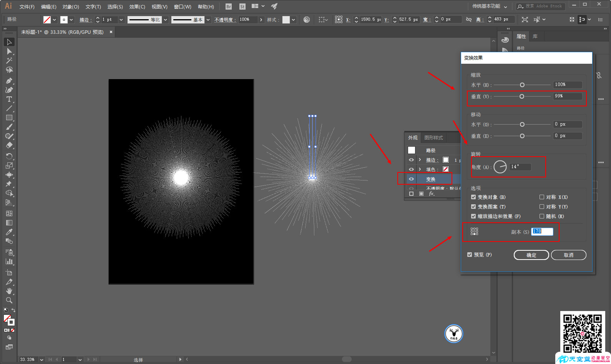611x364 pixels.
Task: Enable the 对称 X(X) checkbox
Action: pyautogui.click(x=542, y=197)
